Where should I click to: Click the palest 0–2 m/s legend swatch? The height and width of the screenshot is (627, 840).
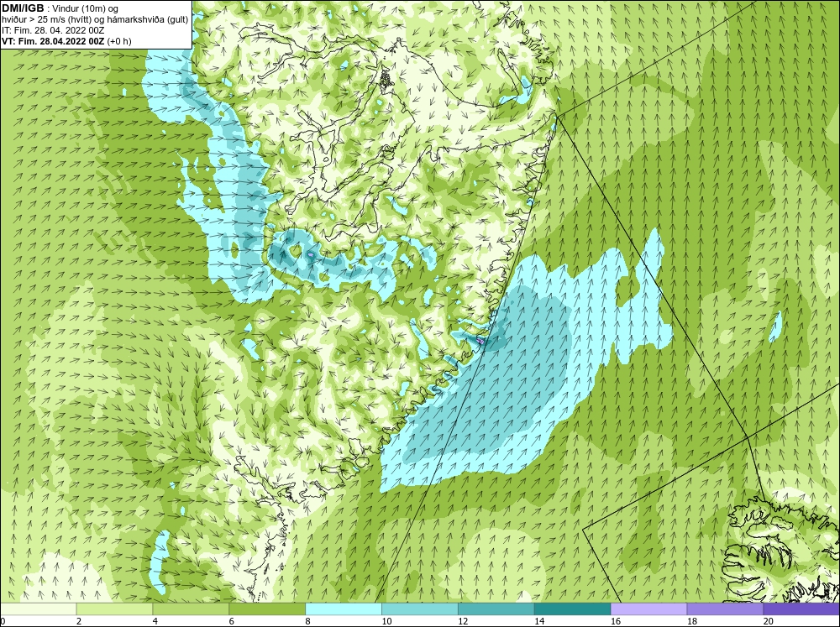click(38, 609)
